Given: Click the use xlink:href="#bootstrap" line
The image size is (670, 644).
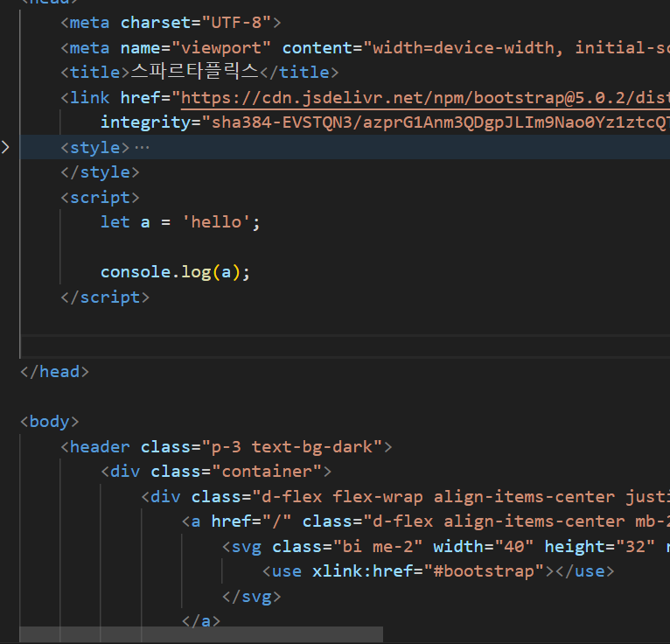Looking at the screenshot, I should [x=438, y=571].
